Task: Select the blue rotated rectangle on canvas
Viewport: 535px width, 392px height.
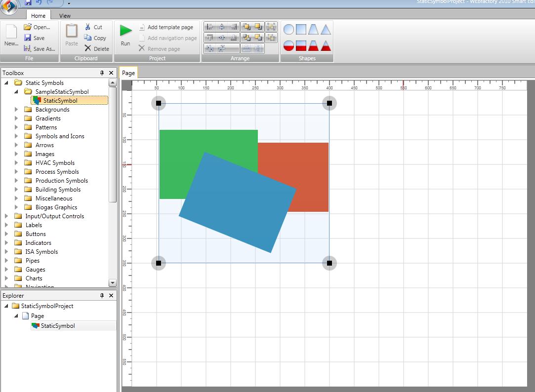Action: click(237, 207)
